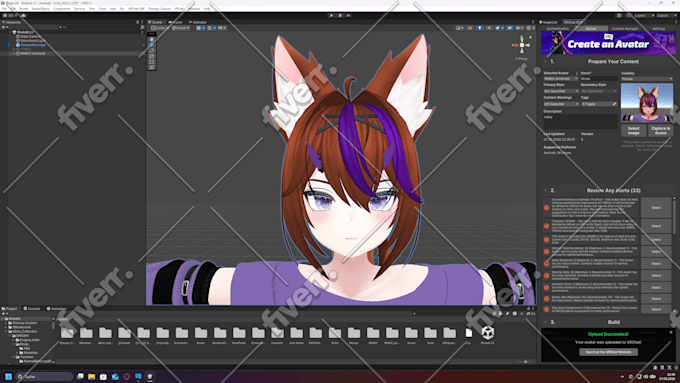Expand the RINDO (Android) object in Hierarchy

pyautogui.click(x=13, y=53)
